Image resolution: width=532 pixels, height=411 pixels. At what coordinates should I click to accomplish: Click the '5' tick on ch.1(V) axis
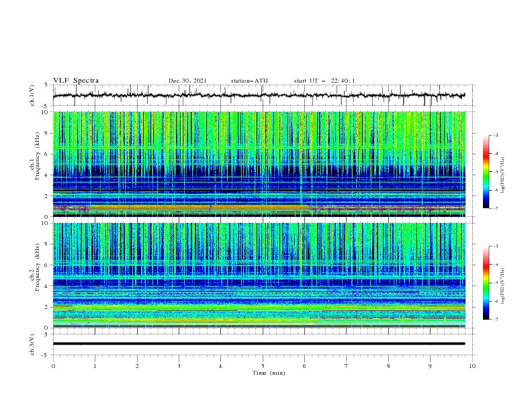pos(46,85)
